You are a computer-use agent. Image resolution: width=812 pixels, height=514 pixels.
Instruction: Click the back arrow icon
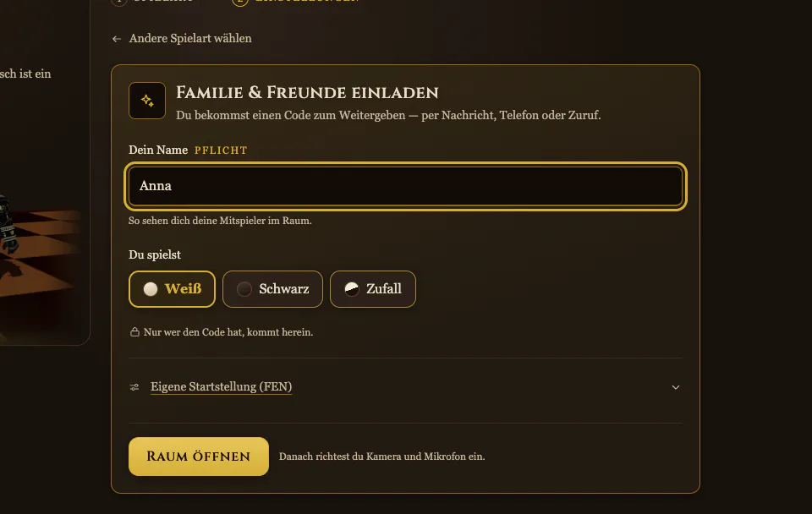(117, 39)
